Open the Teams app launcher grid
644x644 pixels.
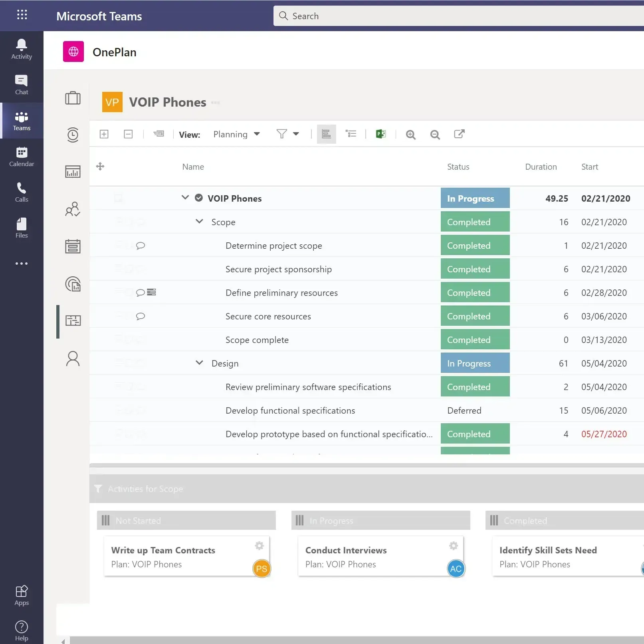coord(22,15)
